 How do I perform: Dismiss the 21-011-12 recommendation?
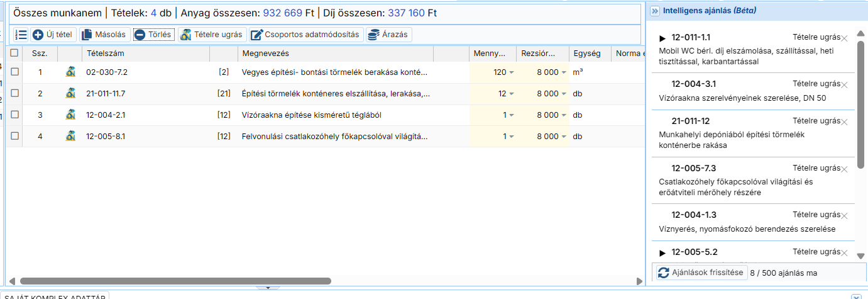tap(844, 122)
